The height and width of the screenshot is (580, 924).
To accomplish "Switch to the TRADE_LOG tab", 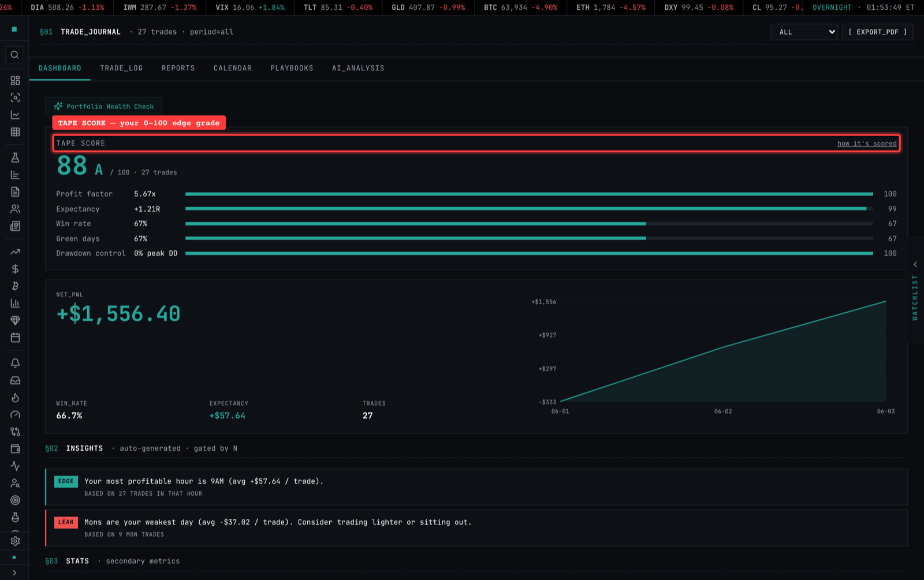I will click(121, 68).
